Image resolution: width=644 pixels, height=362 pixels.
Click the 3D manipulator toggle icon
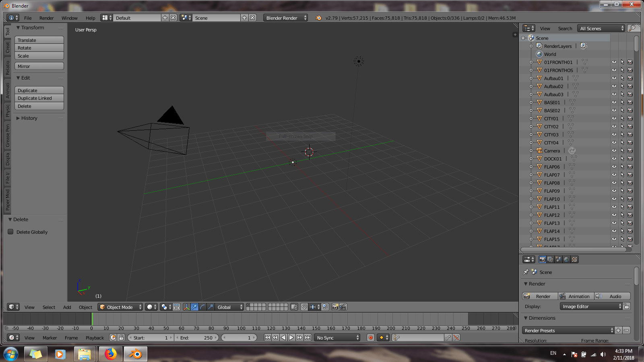pyautogui.click(x=187, y=307)
